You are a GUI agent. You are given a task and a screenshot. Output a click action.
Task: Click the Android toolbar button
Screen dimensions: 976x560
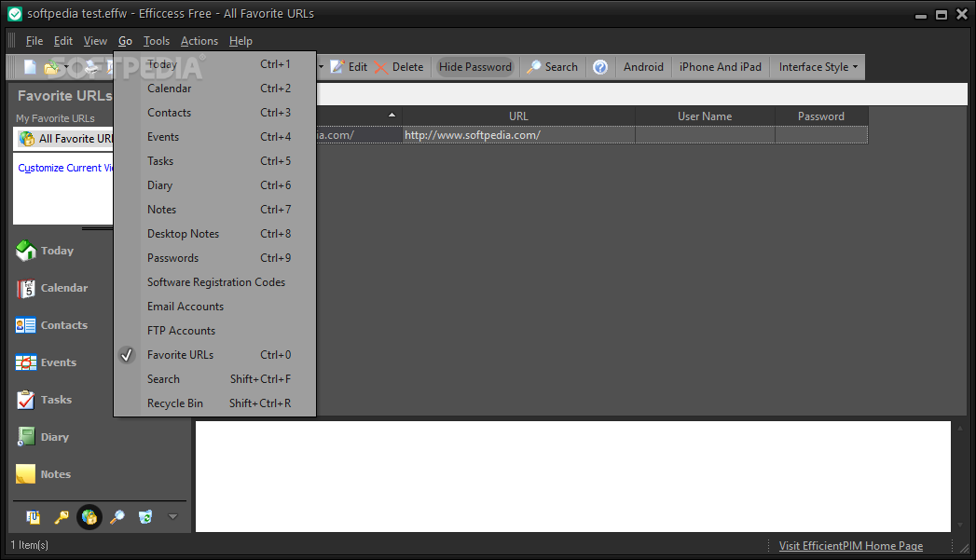coord(643,67)
